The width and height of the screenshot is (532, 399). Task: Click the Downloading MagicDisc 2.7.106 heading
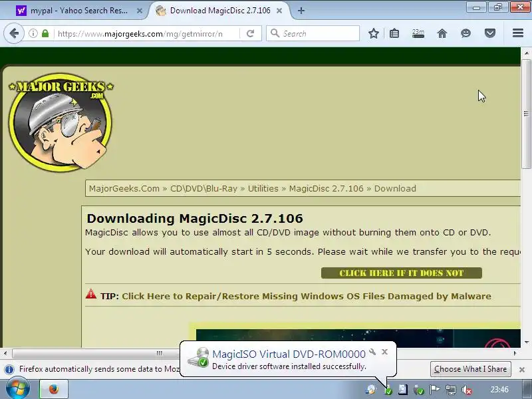pyautogui.click(x=195, y=219)
